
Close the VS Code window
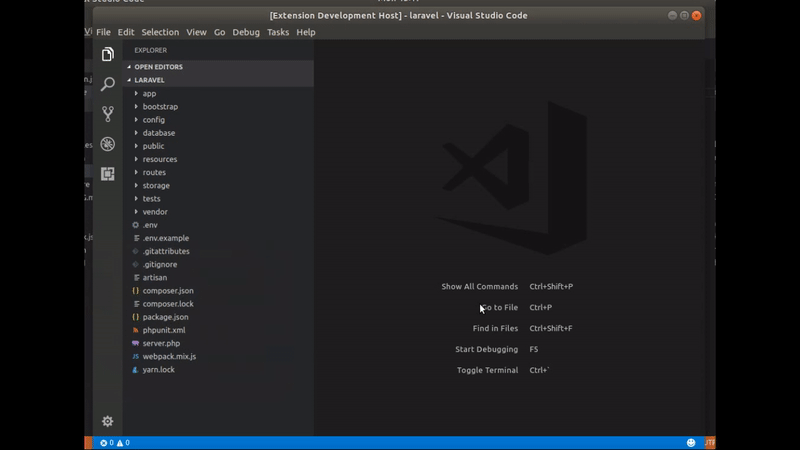[696, 16]
